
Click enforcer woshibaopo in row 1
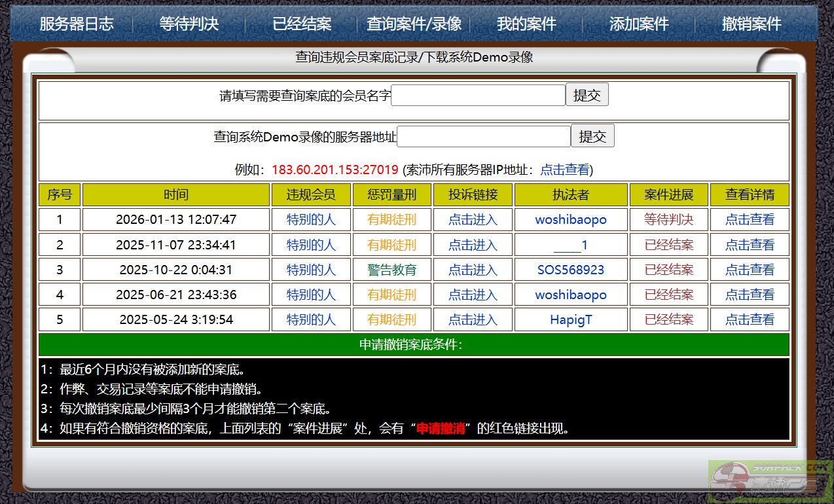[571, 220]
